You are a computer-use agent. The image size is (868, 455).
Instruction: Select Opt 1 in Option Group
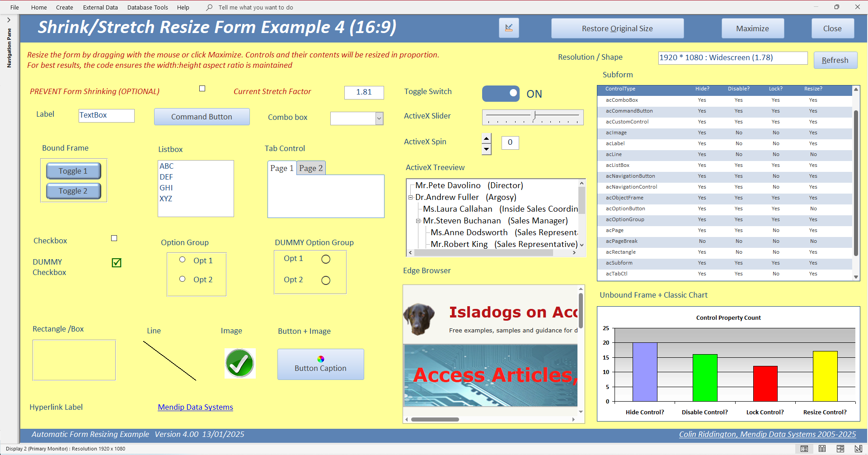(x=183, y=260)
